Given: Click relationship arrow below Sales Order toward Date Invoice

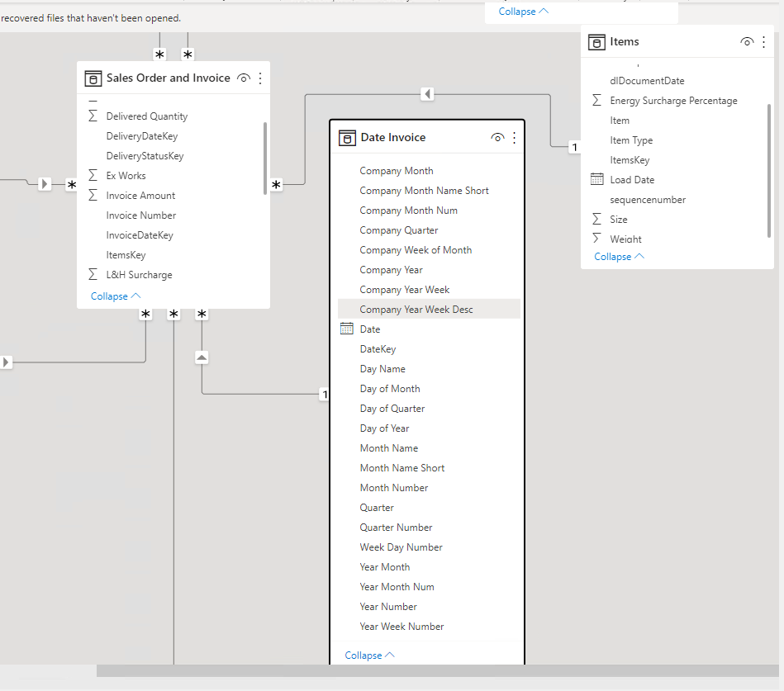Looking at the screenshot, I should click(202, 357).
